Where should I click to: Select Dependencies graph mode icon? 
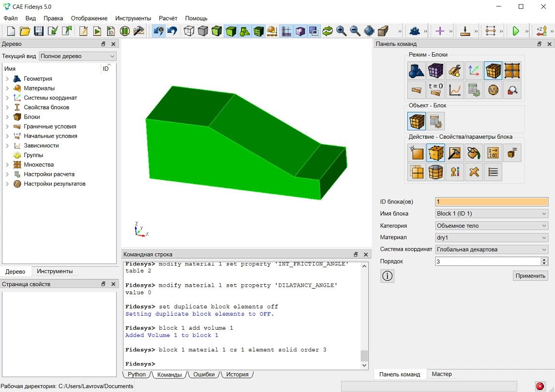coord(455,90)
